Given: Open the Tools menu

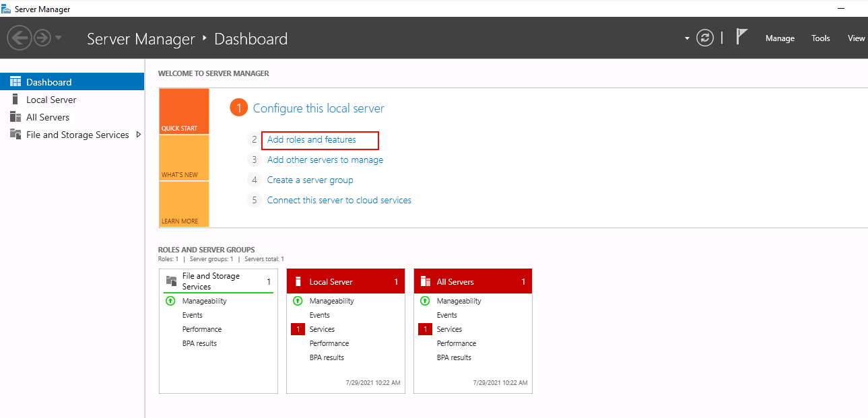Looking at the screenshot, I should [821, 38].
